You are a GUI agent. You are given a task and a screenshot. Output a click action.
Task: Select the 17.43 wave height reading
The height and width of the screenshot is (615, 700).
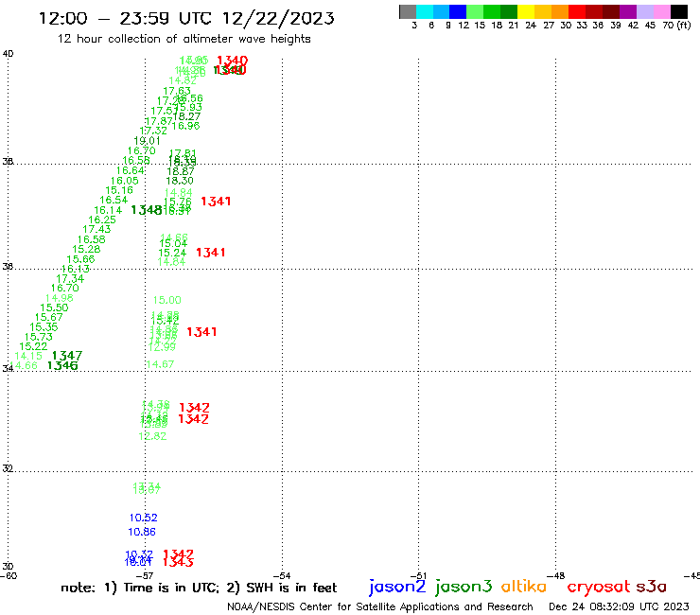point(96,229)
